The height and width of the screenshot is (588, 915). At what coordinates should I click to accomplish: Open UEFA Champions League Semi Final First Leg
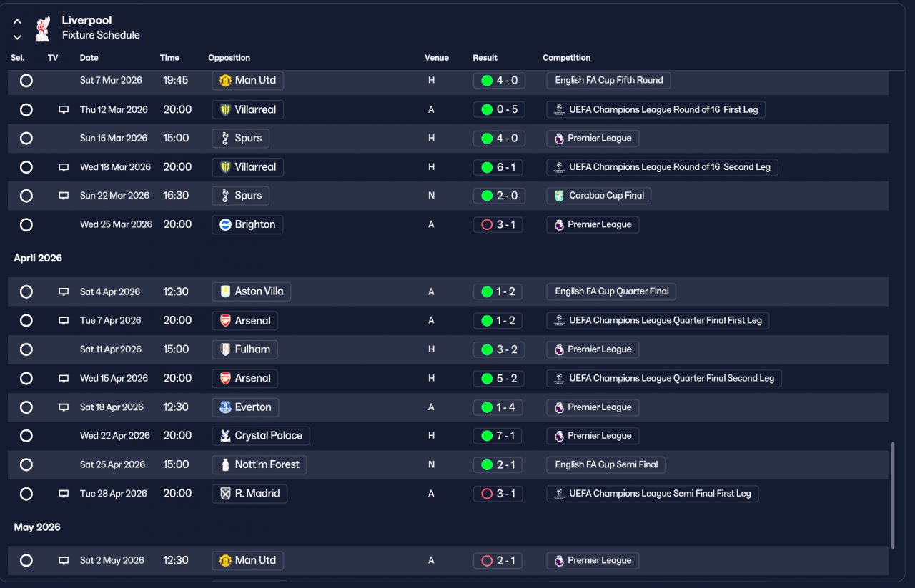click(653, 494)
